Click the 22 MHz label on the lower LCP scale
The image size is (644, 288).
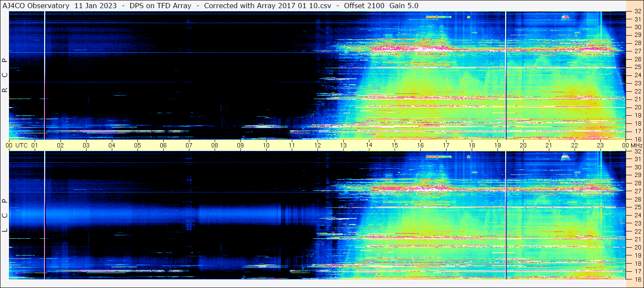pos(637,231)
